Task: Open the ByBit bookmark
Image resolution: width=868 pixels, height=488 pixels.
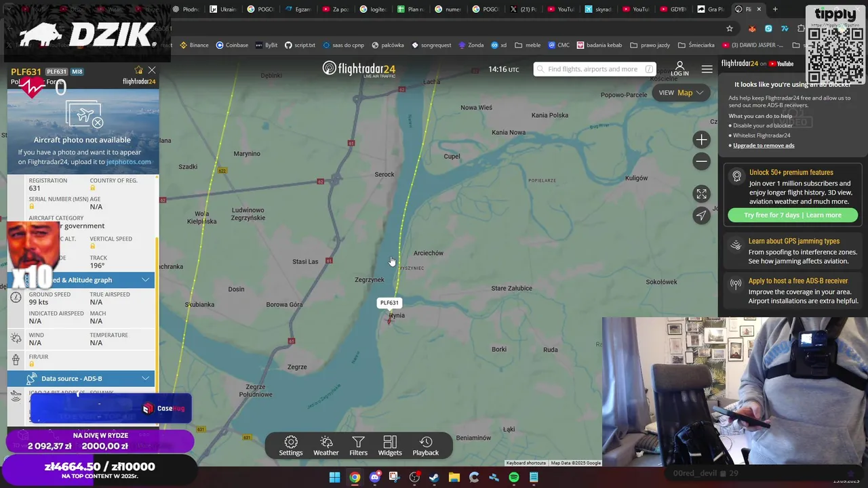Action: [266, 45]
